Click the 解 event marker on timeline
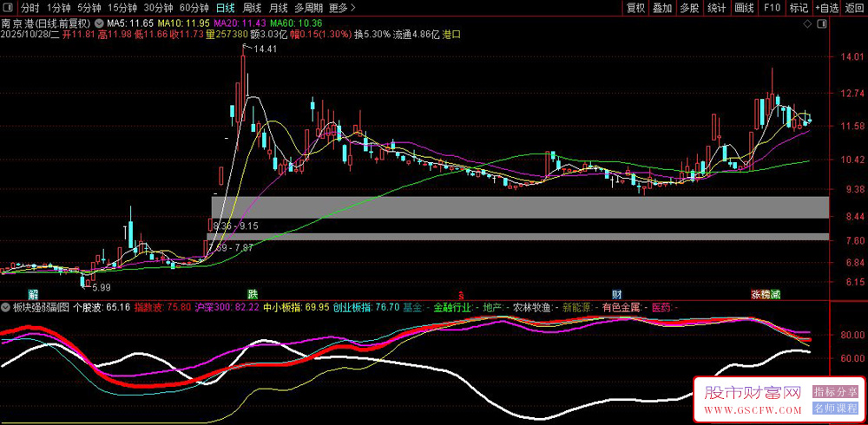 (x=32, y=294)
